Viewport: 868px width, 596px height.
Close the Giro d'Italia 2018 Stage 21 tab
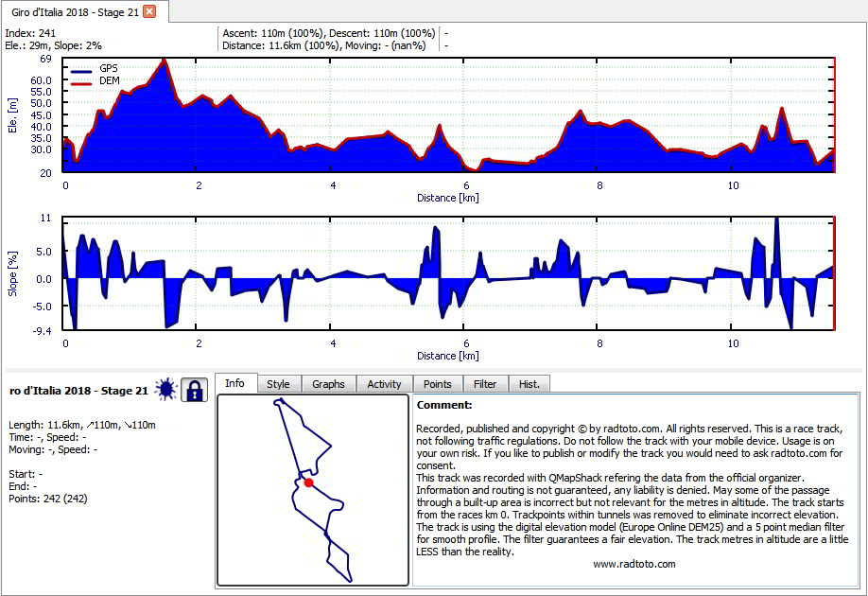point(149,11)
